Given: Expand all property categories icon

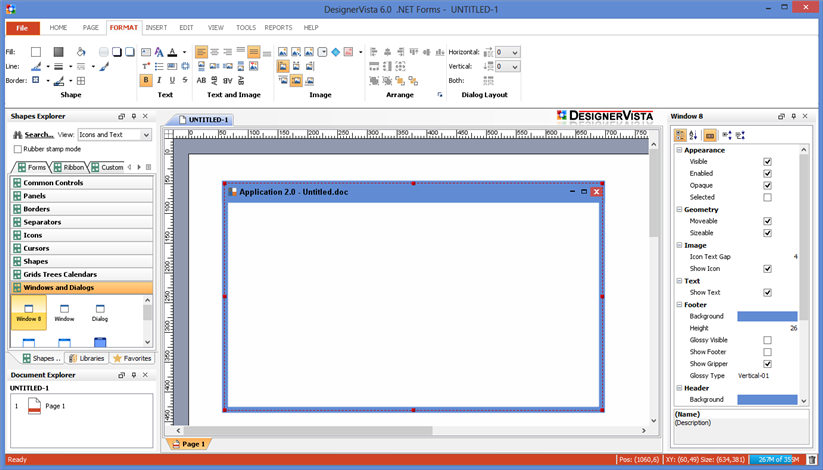Looking at the screenshot, I should coord(727,135).
